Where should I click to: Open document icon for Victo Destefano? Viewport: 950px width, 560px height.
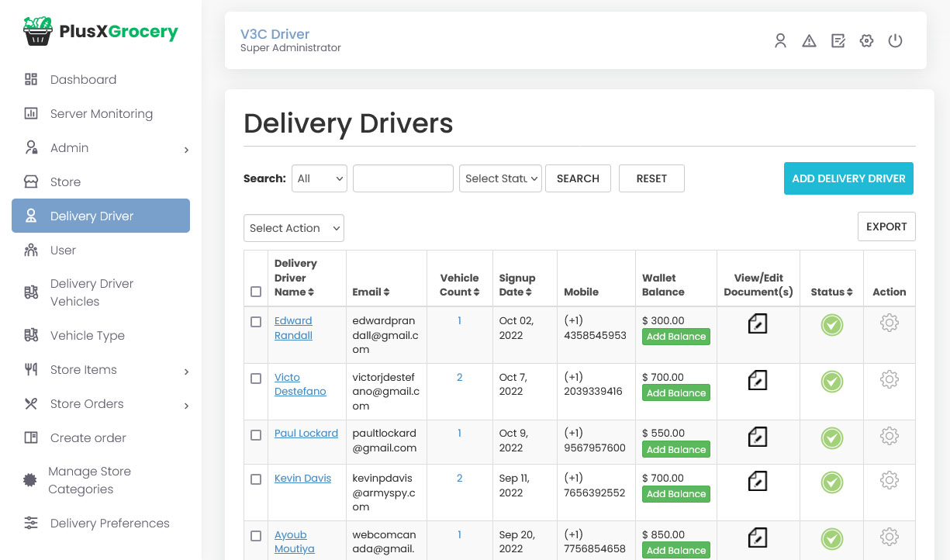758,380
